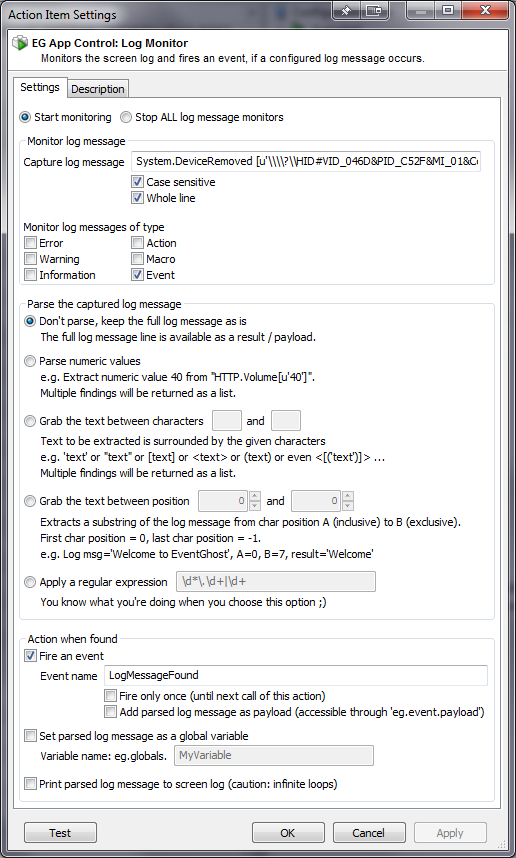Screen dimensions: 516x858
Task: Check Set parsed log message as global variable
Action: click(31, 736)
